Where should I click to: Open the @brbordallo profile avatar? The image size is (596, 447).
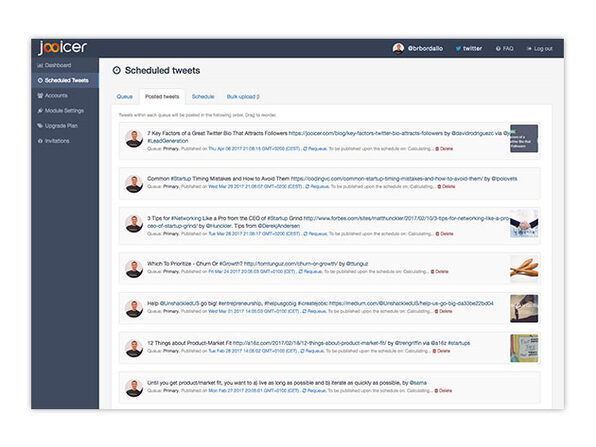[398, 48]
